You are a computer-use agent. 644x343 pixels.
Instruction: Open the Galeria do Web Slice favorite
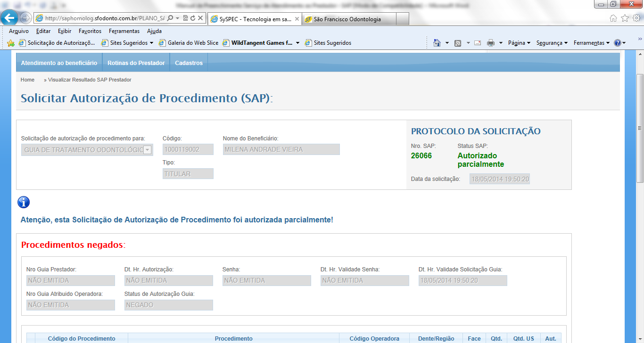(188, 43)
